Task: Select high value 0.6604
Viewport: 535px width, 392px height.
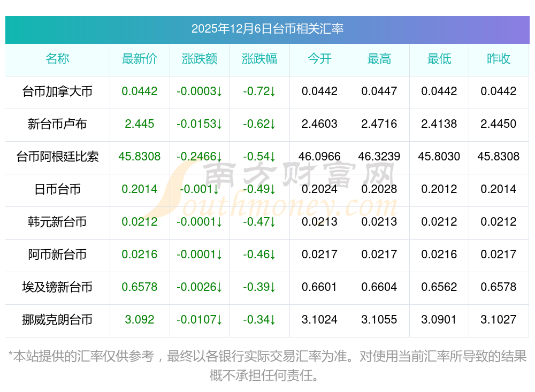Action: 379,287
